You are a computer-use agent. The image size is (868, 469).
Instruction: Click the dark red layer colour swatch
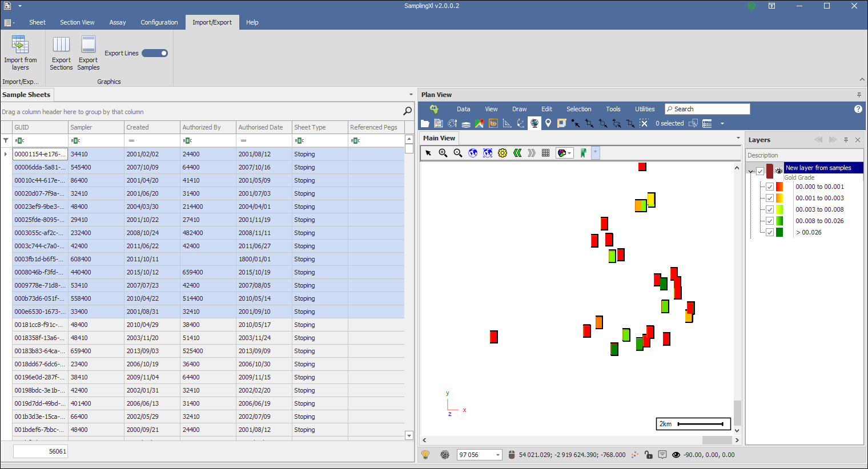(770, 171)
